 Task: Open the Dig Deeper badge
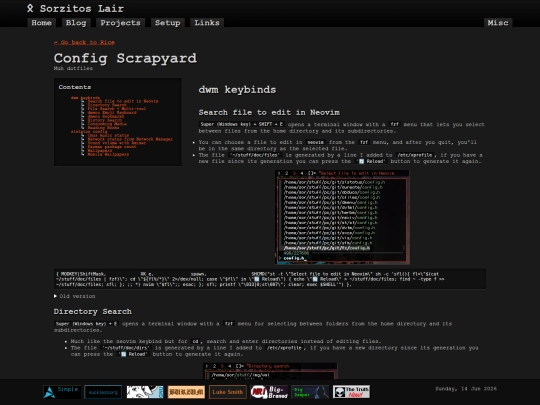310,392
